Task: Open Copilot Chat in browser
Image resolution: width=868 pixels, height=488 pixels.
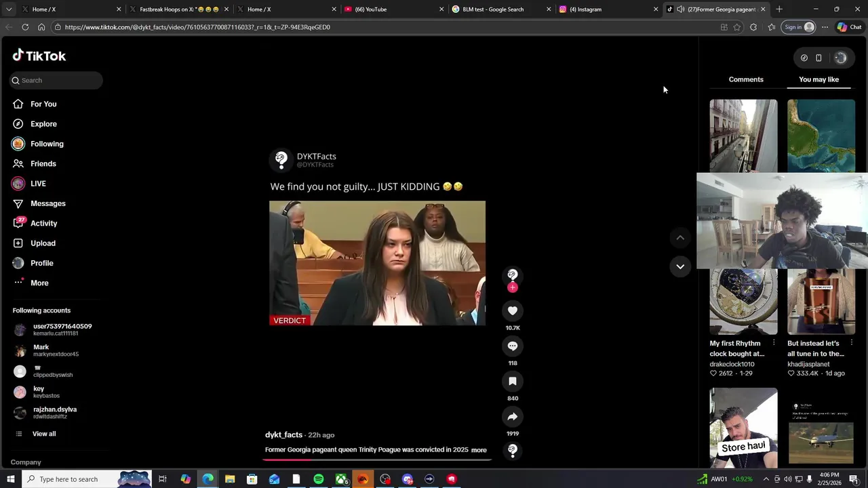Action: pos(849,27)
